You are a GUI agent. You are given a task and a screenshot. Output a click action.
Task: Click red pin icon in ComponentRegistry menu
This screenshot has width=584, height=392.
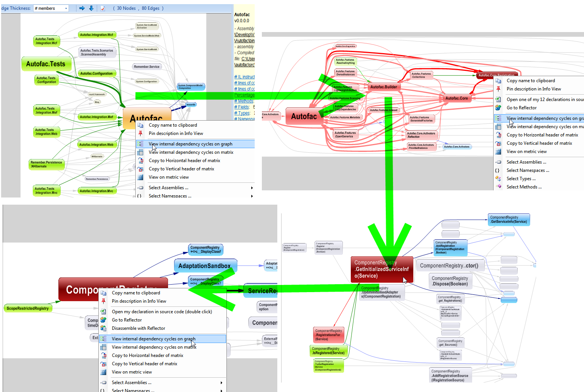pyautogui.click(x=103, y=301)
